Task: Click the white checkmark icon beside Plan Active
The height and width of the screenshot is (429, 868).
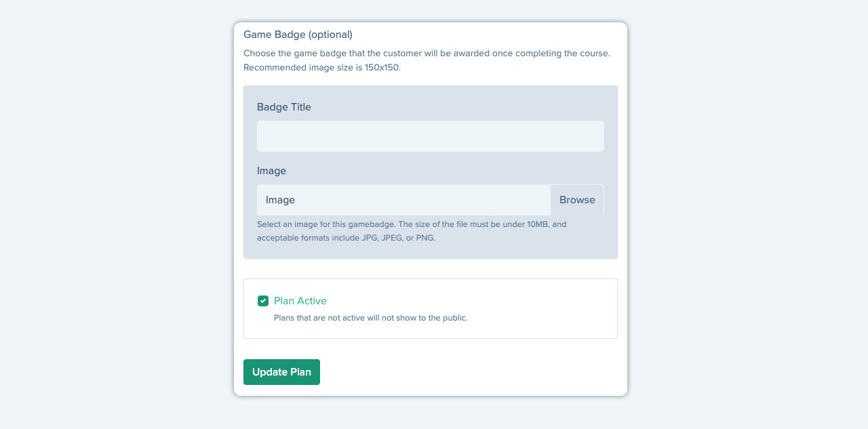Action: (x=263, y=301)
